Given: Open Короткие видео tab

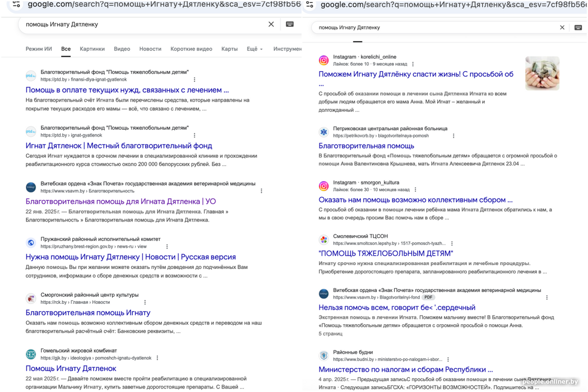Looking at the screenshot, I should tap(191, 49).
